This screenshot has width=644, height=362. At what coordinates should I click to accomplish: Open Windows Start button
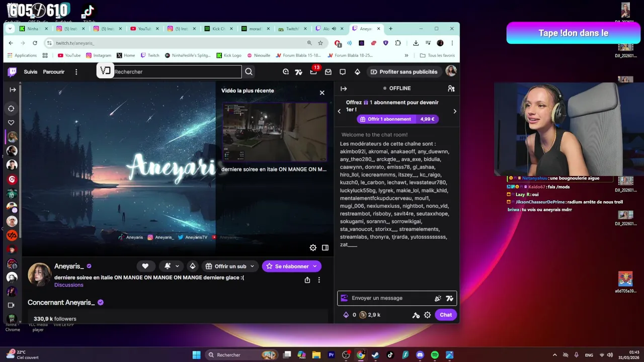(x=197, y=355)
